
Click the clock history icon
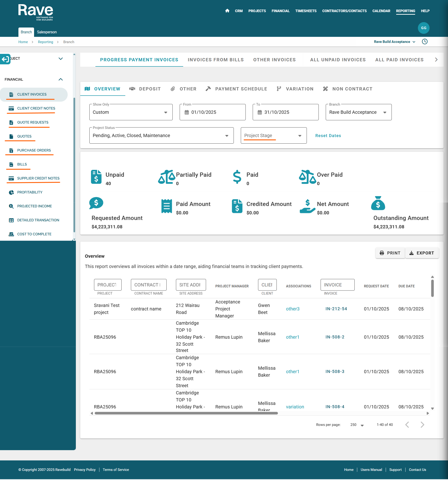[x=425, y=41]
